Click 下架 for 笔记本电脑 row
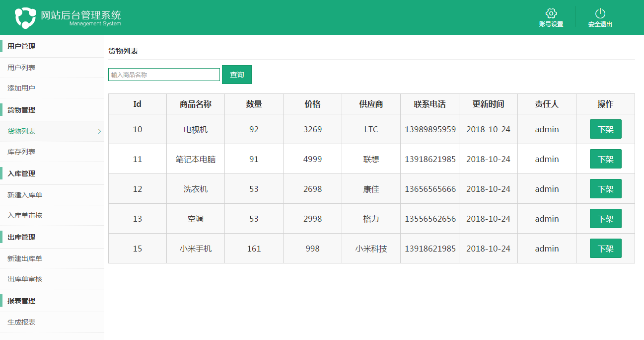This screenshot has height=340, width=644. click(605, 159)
